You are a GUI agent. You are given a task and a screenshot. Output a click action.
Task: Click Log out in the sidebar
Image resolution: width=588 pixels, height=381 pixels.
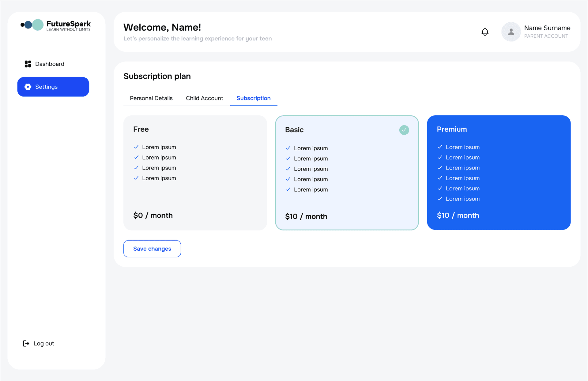coord(43,343)
